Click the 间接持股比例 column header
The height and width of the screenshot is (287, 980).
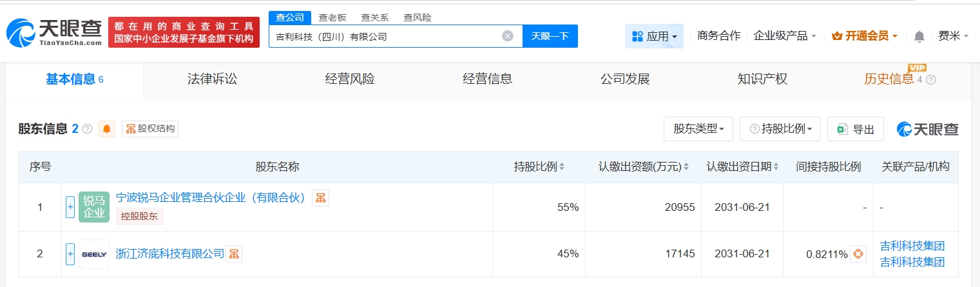(x=829, y=167)
